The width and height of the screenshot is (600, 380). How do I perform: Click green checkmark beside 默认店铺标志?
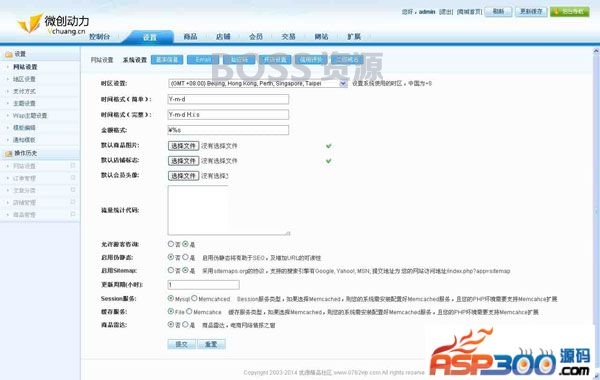(328, 161)
